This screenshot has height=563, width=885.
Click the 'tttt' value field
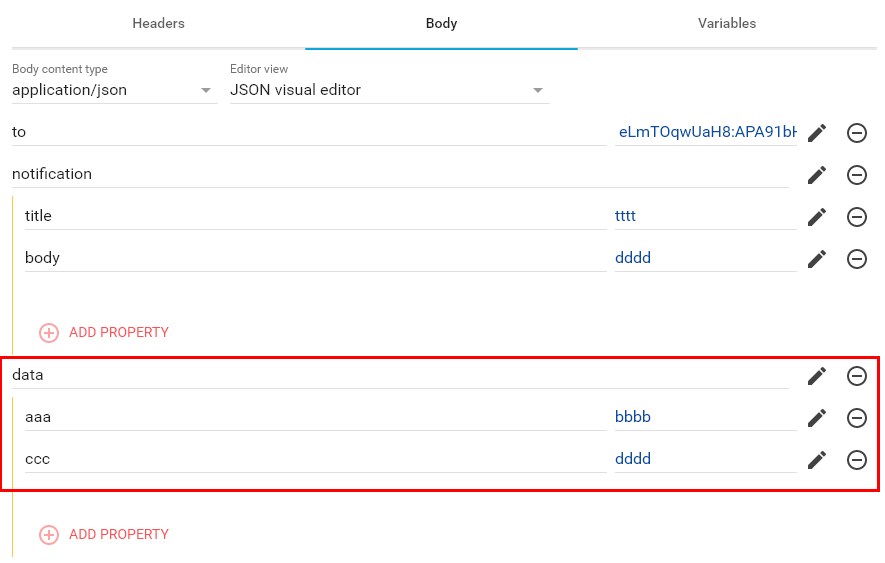click(x=706, y=216)
